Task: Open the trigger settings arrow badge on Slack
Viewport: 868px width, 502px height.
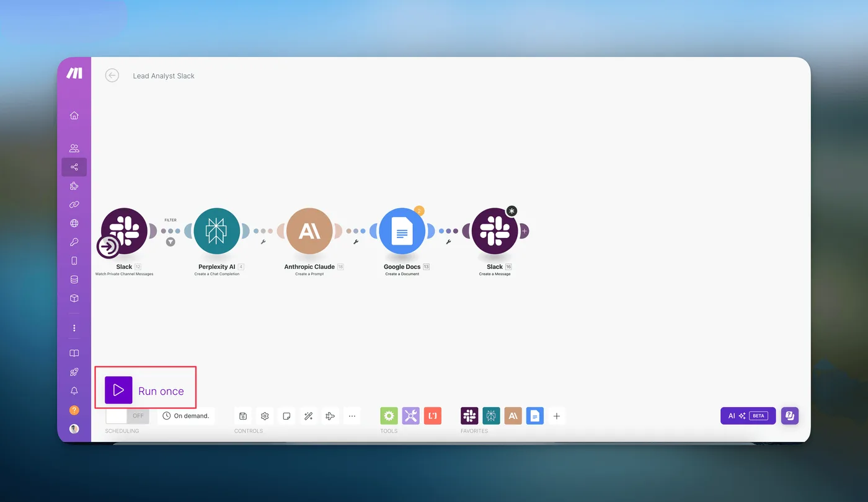Action: [x=108, y=247]
